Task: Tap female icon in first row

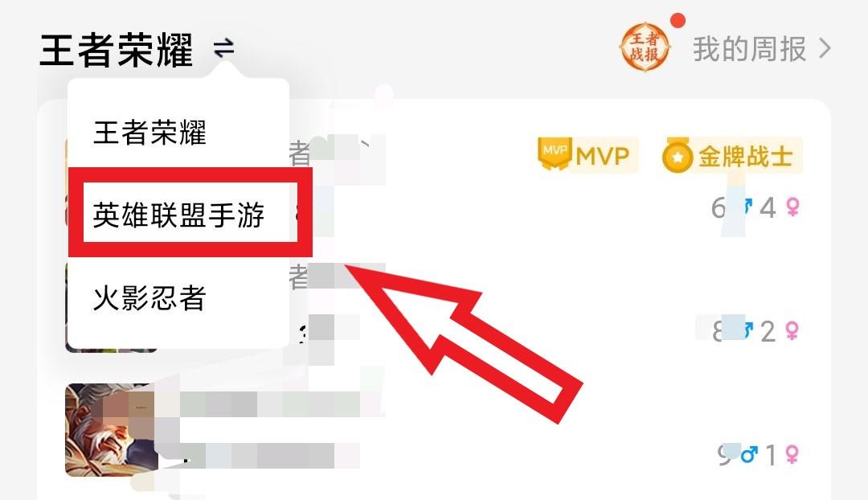Action: (793, 207)
